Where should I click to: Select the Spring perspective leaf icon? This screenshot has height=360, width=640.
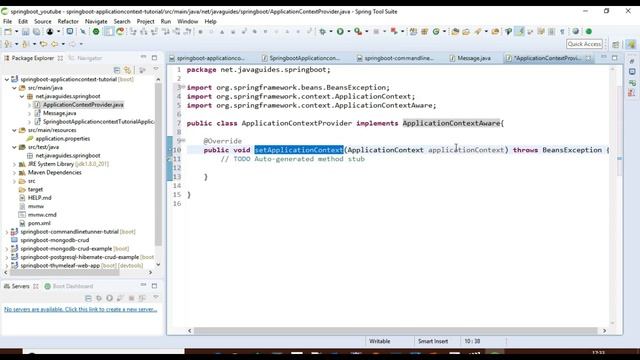[631, 44]
